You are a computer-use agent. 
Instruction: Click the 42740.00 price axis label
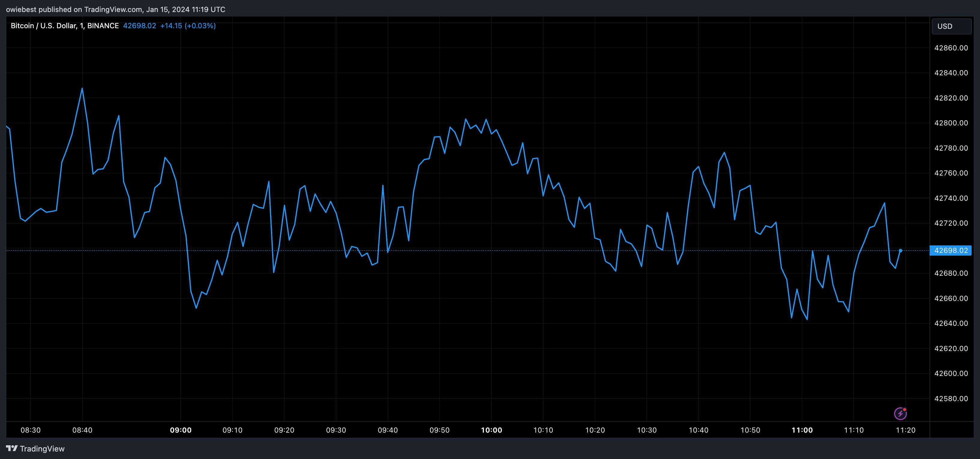coord(951,198)
